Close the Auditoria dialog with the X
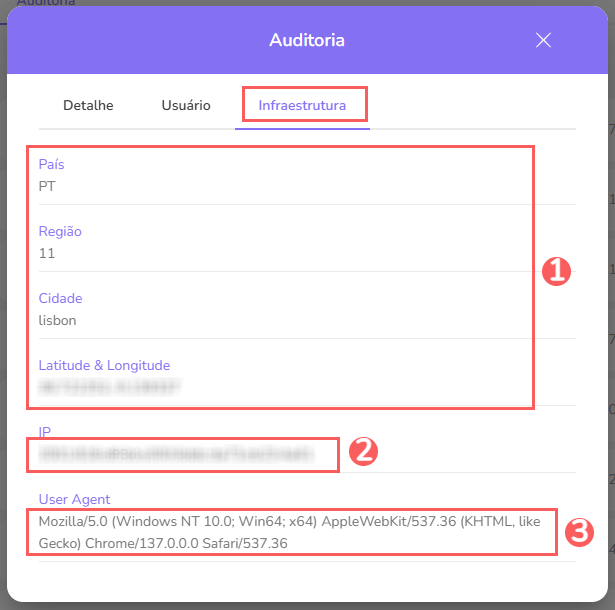The image size is (615, 610). [x=543, y=40]
